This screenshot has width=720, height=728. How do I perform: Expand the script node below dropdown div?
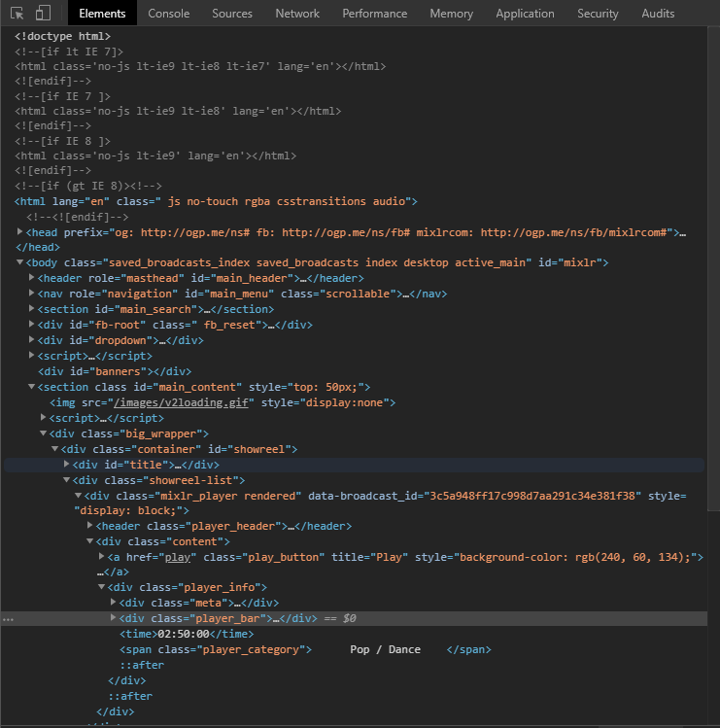pyautogui.click(x=31, y=355)
